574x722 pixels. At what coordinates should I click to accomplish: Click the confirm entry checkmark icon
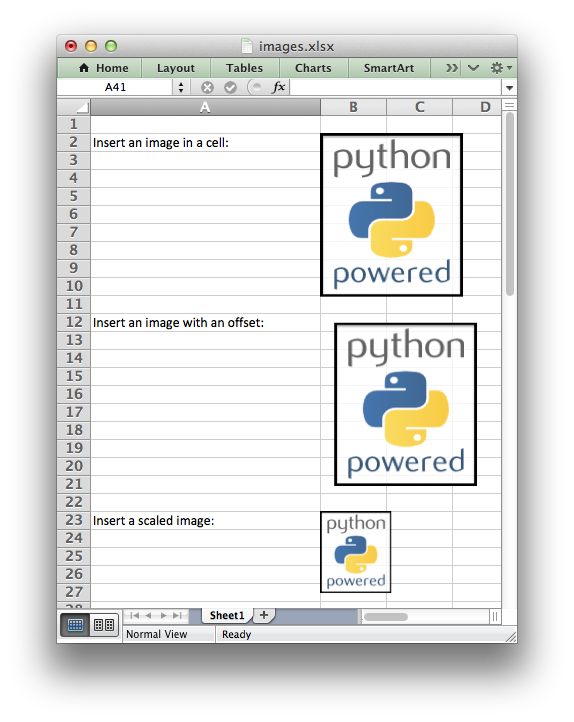click(231, 87)
